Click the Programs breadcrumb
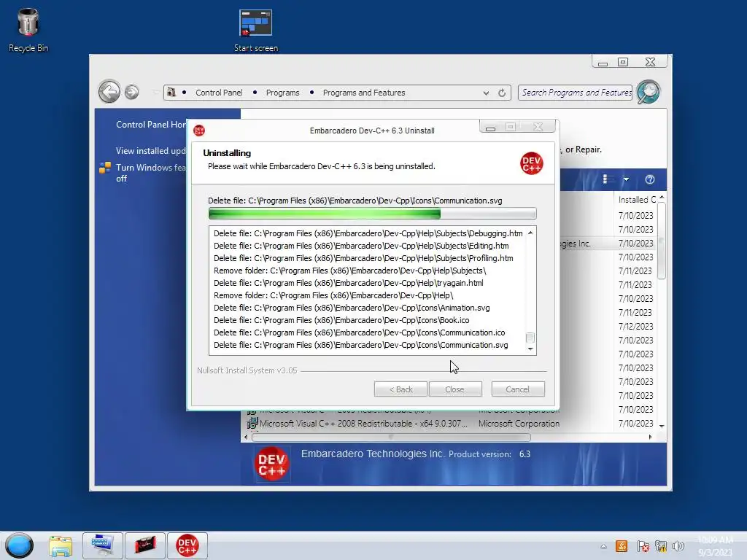Screen dimensions: 747x560 click(282, 93)
